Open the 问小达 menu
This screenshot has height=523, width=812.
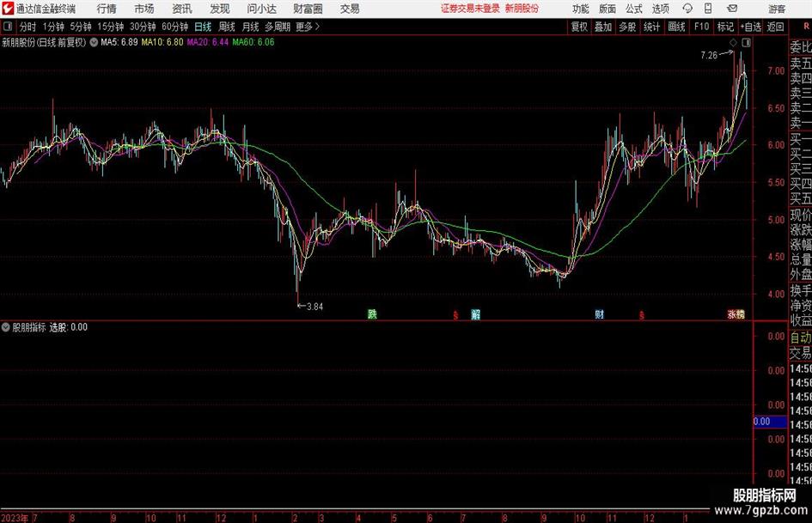[x=261, y=9]
